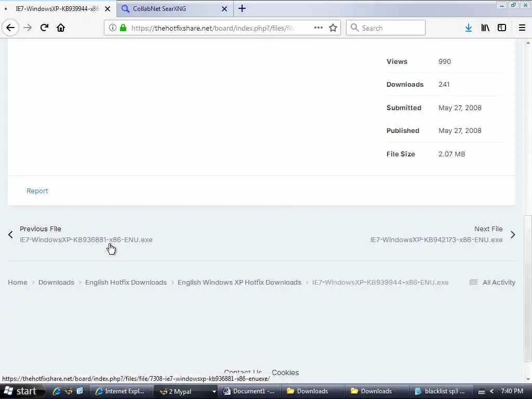Close the IE7-WindowsXP-KB939944 tab
Image resolution: width=532 pixels, height=399 pixels.
click(x=108, y=9)
